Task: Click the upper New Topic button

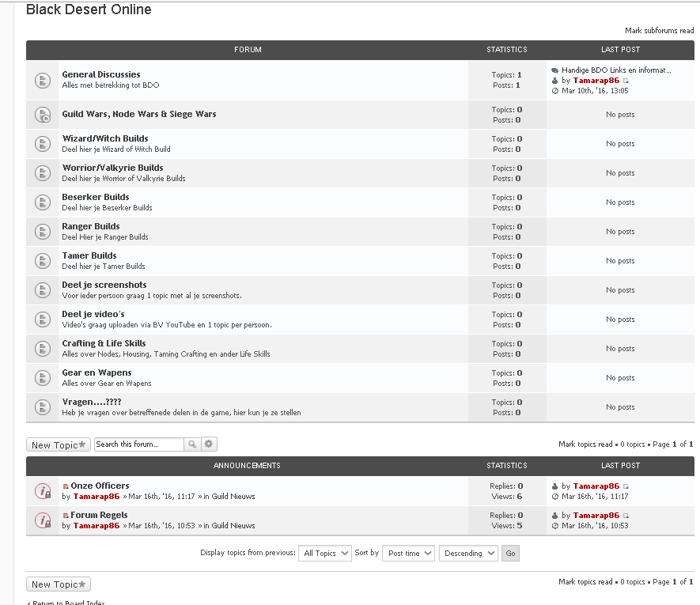Action: 59,444
